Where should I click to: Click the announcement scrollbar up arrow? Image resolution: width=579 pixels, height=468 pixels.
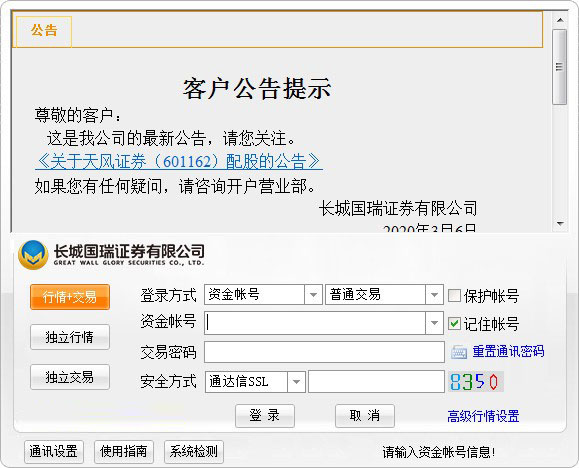[x=560, y=20]
